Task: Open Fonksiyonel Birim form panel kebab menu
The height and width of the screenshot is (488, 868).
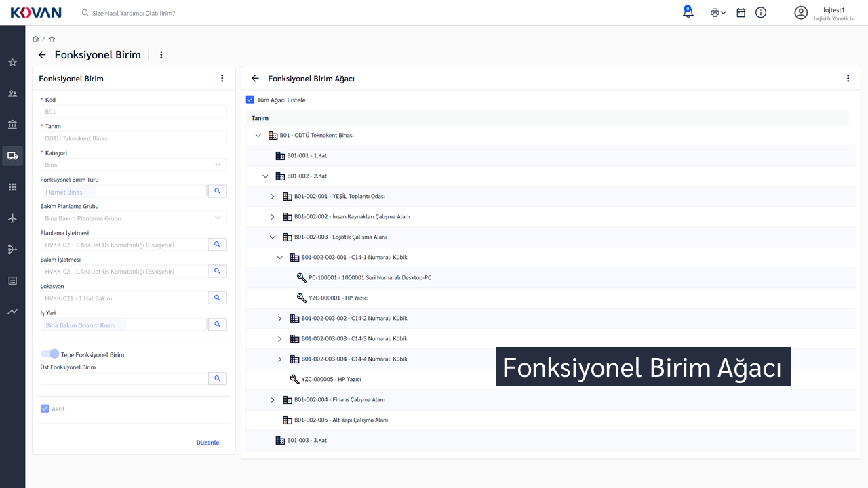Action: [x=222, y=79]
